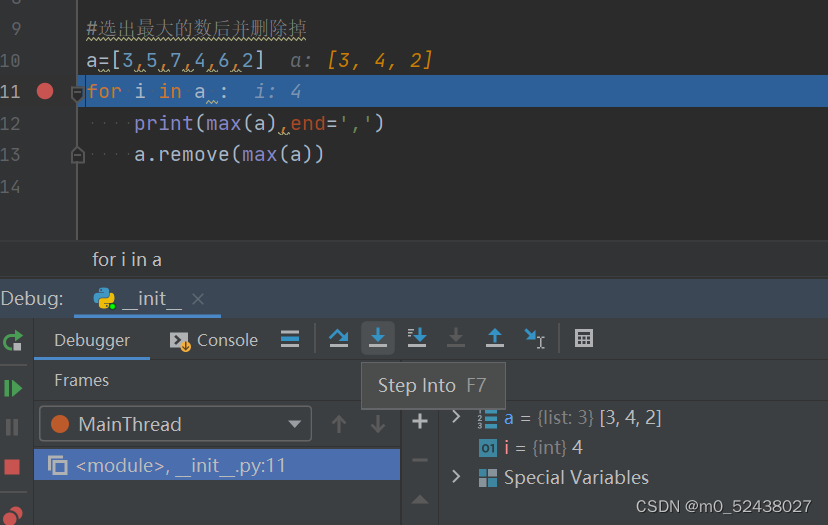Open View Breakpoints red circles icon

click(x=12, y=515)
